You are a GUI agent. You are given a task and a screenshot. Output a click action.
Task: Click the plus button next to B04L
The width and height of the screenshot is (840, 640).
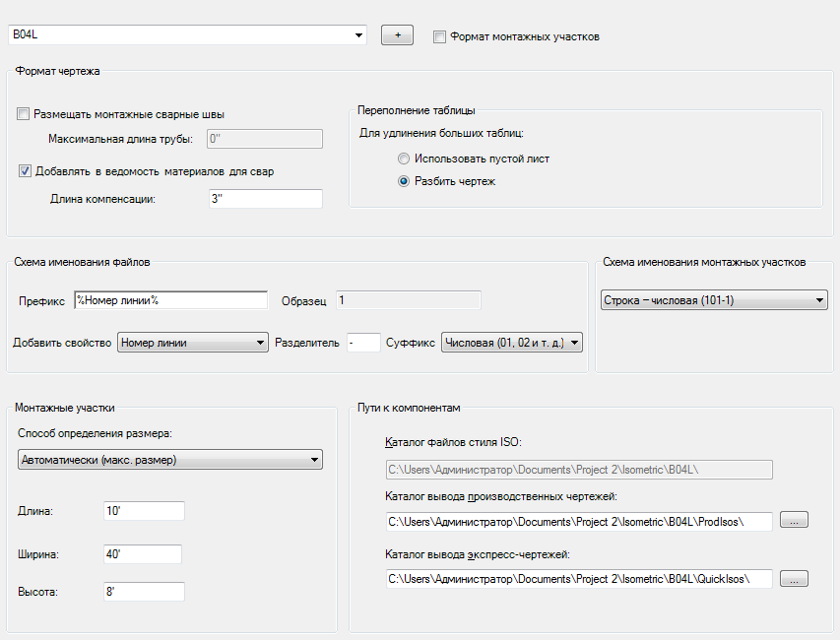click(397, 35)
